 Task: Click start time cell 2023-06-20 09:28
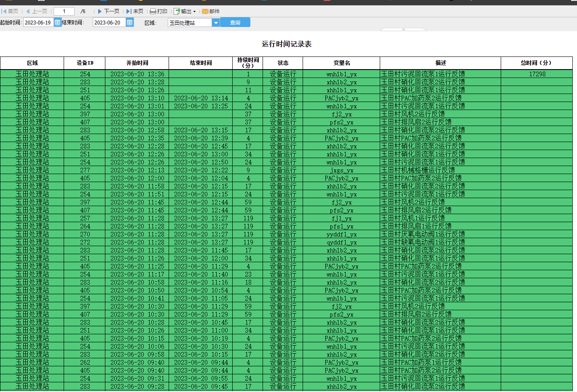[x=137, y=387]
